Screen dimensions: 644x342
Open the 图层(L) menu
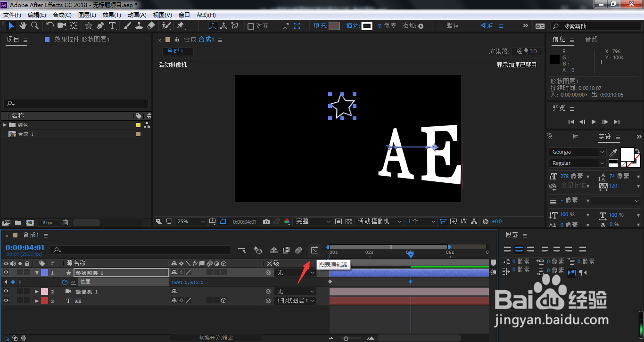[x=87, y=15]
